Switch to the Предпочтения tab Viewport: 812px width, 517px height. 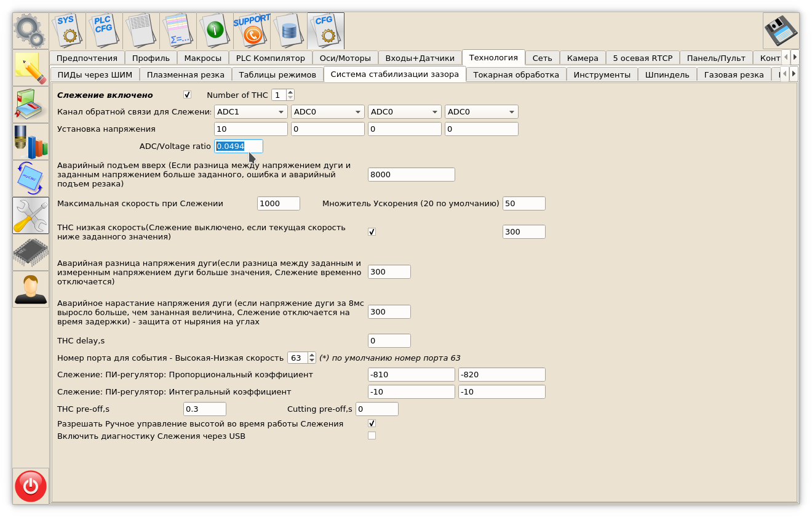87,58
